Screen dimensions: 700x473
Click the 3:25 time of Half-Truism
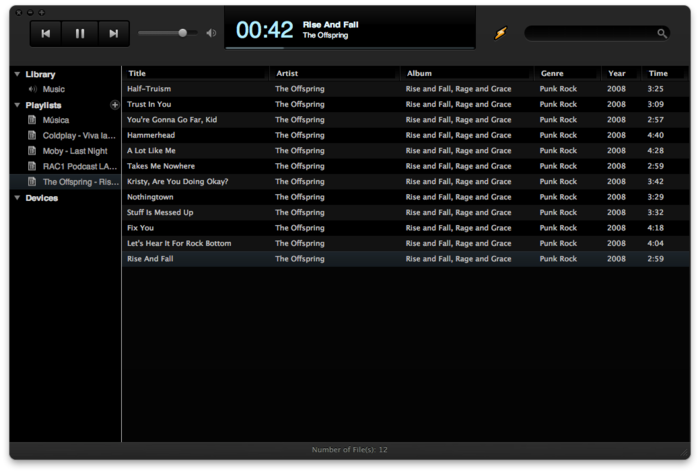coord(655,89)
